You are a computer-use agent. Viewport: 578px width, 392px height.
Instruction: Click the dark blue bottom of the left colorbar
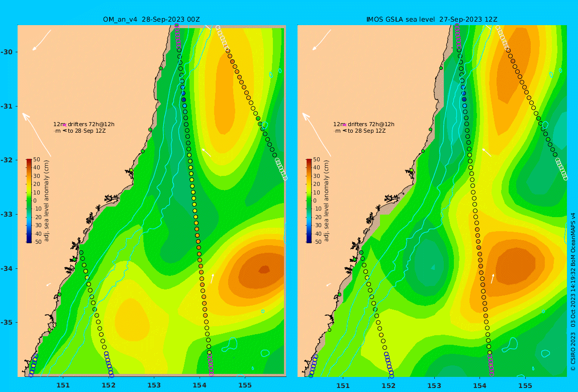29,241
